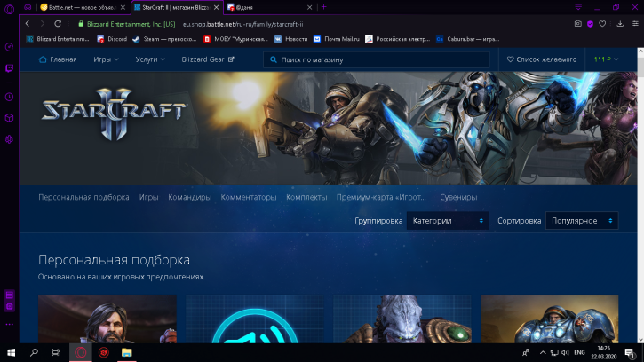
Task: Open the Blizzard Gear link
Action: [x=206, y=59]
